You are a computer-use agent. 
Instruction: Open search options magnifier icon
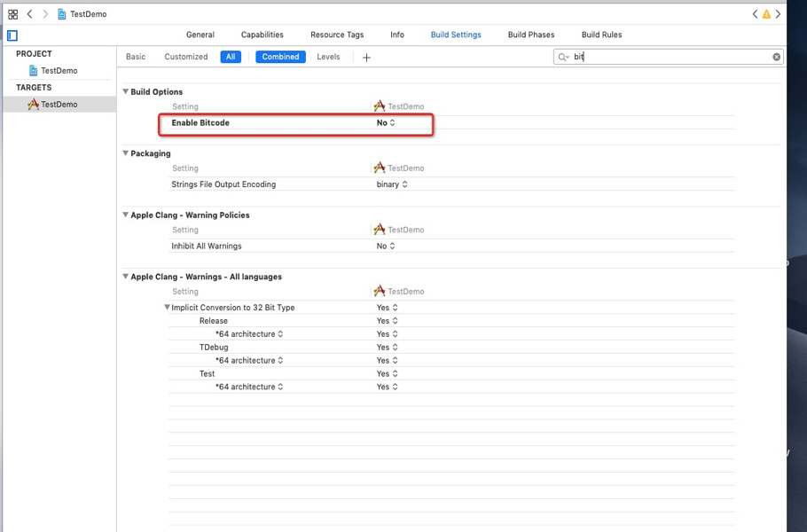[563, 57]
